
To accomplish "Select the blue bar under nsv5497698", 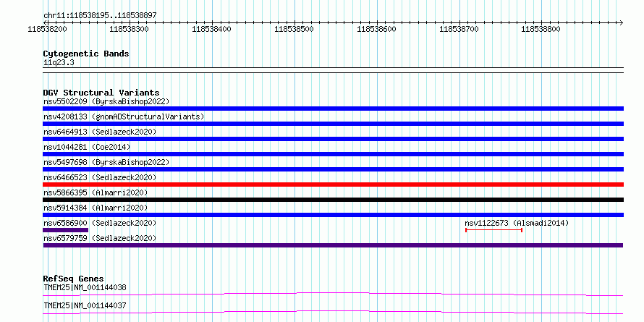I will [x=333, y=169].
